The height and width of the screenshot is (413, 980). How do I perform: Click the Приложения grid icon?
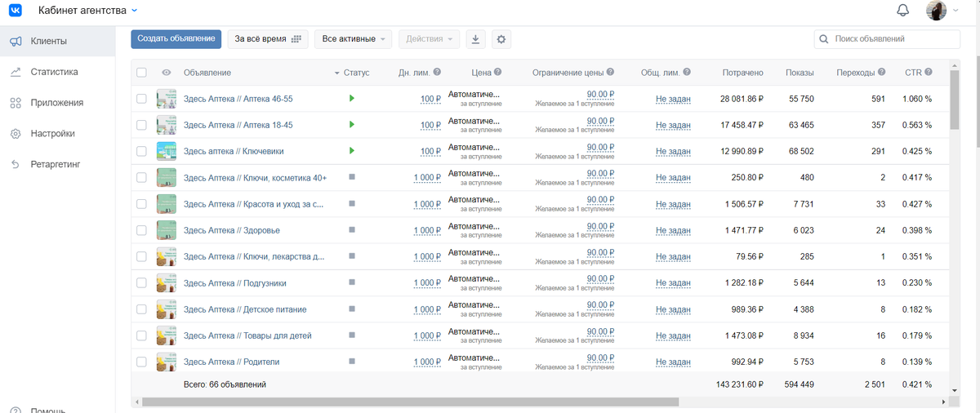pyautogui.click(x=16, y=103)
